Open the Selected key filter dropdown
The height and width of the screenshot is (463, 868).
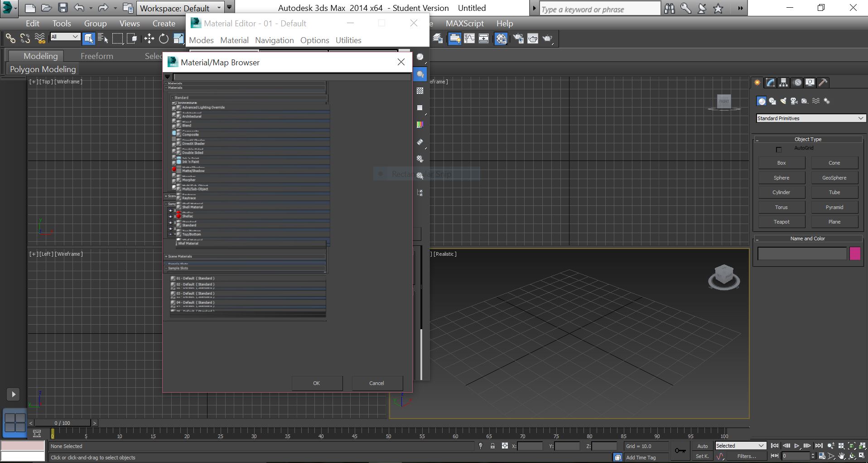tap(740, 446)
